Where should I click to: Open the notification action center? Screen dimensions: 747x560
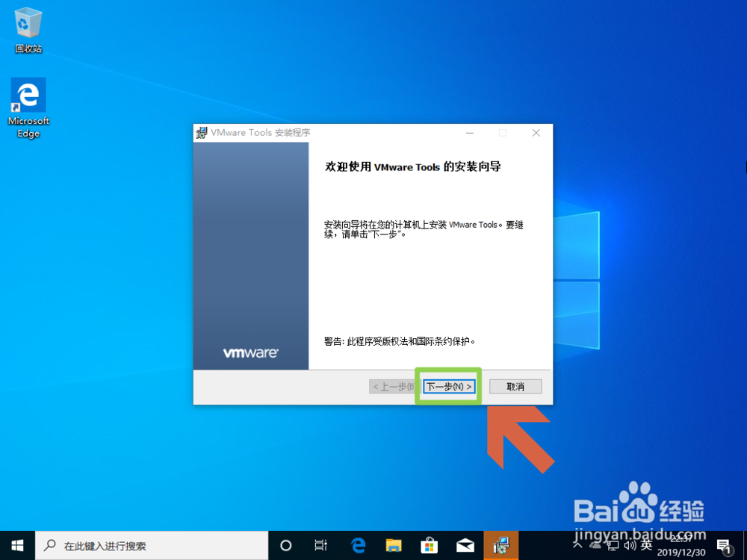pyautogui.click(x=724, y=547)
